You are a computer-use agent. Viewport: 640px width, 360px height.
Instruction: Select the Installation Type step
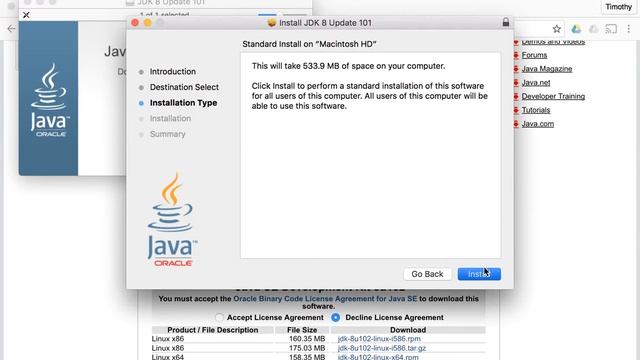click(183, 103)
